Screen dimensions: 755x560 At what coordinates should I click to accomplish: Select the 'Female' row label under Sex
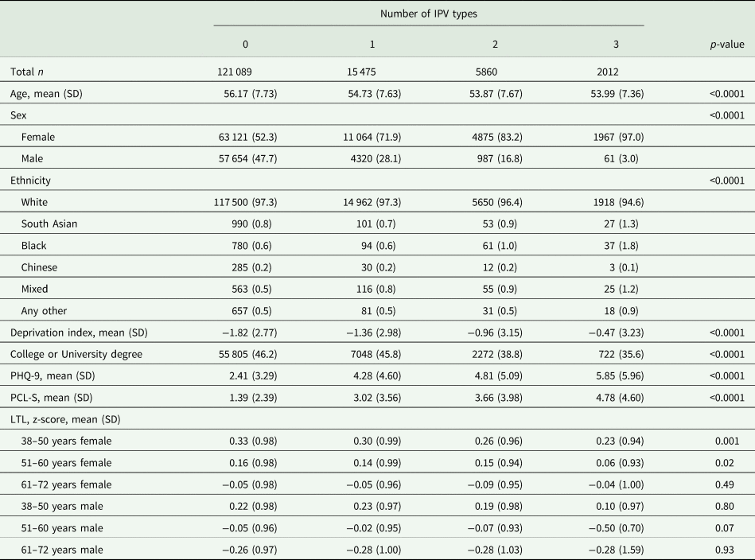pyautogui.click(x=38, y=137)
